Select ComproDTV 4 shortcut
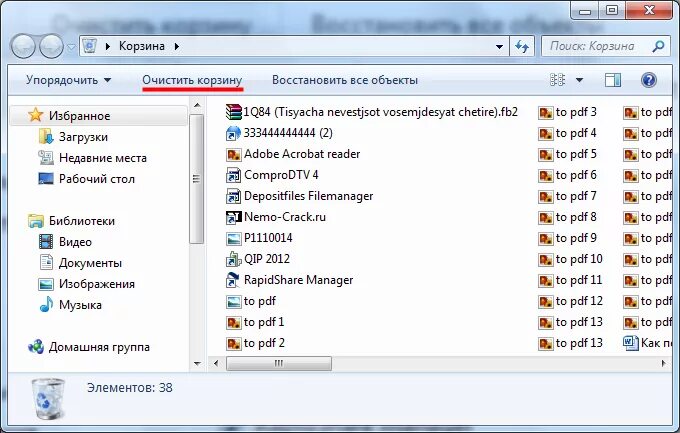This screenshot has height=433, width=680. [x=272, y=175]
